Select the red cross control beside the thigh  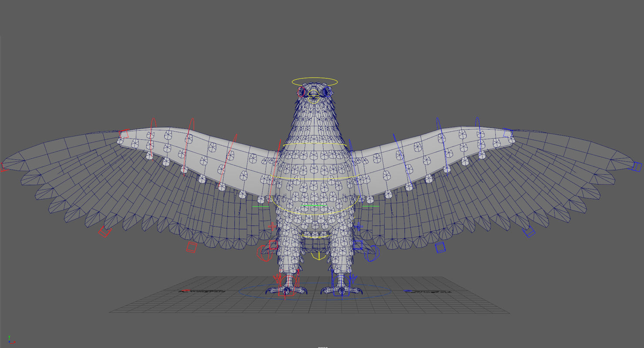click(x=273, y=227)
